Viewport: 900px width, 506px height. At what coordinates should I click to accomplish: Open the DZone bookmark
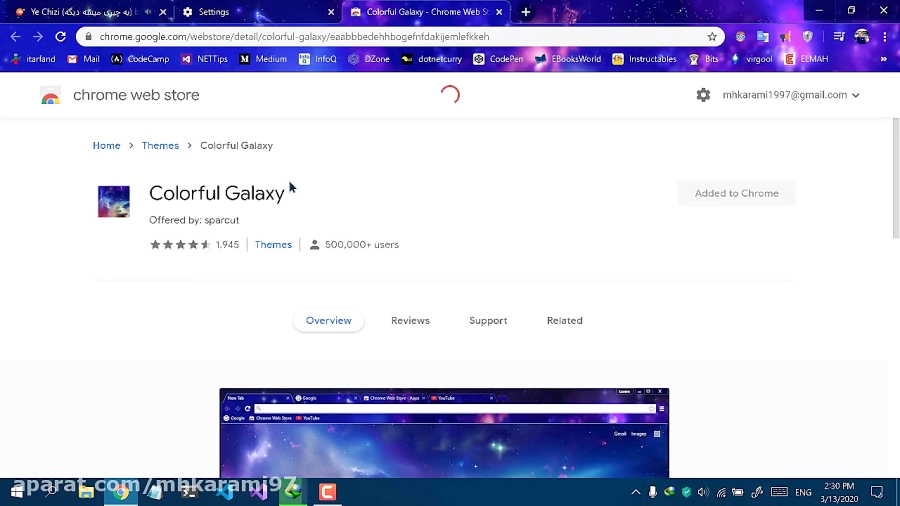(369, 59)
